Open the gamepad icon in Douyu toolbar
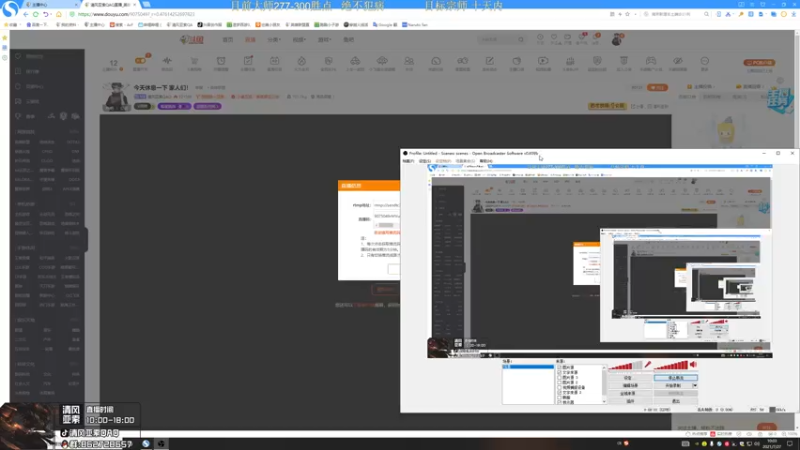 tap(651, 61)
